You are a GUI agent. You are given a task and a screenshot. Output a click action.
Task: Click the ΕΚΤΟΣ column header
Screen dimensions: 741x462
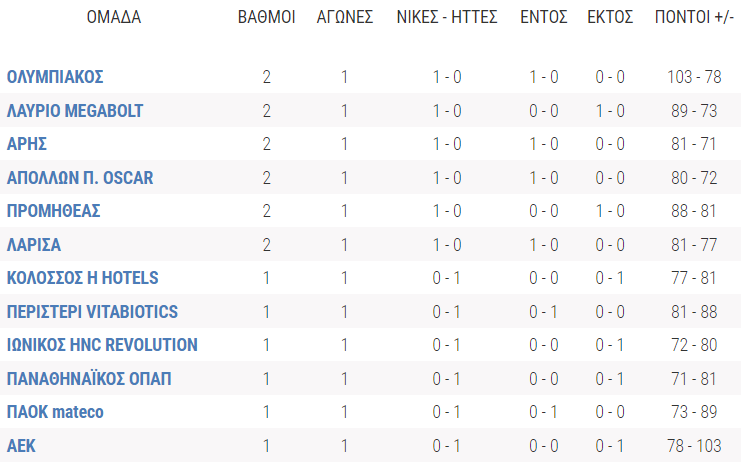pos(611,18)
